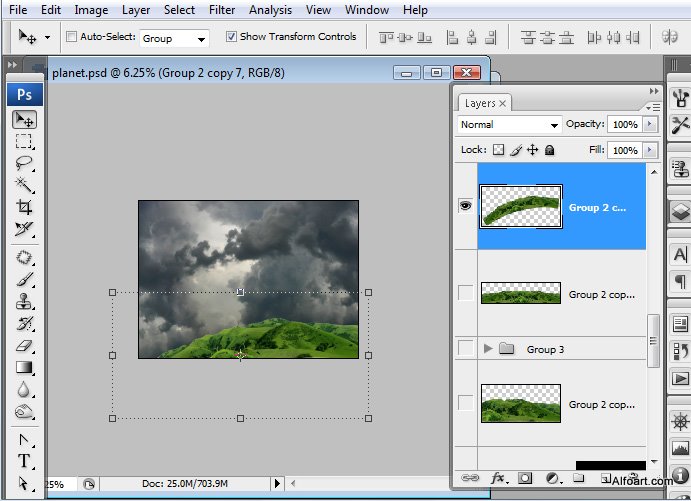
Task: Select the Magic Wand tool
Action: coord(24,185)
